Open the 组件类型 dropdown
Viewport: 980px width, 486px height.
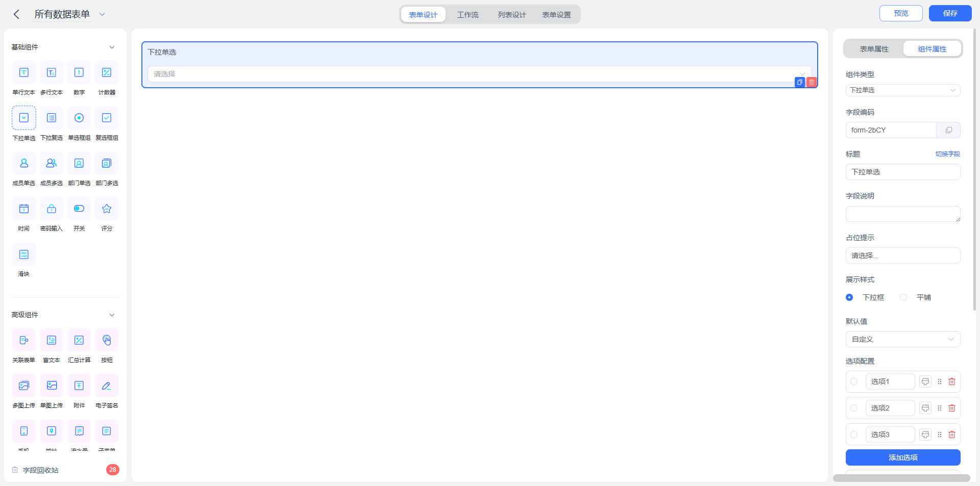point(903,90)
